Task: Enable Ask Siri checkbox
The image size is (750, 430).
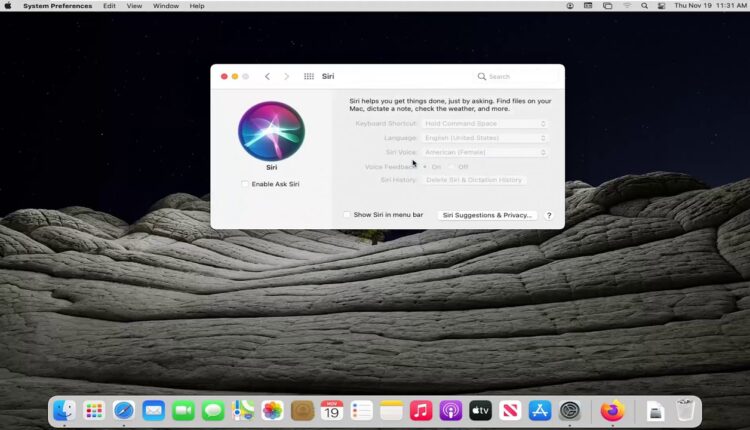Action: pyautogui.click(x=245, y=184)
